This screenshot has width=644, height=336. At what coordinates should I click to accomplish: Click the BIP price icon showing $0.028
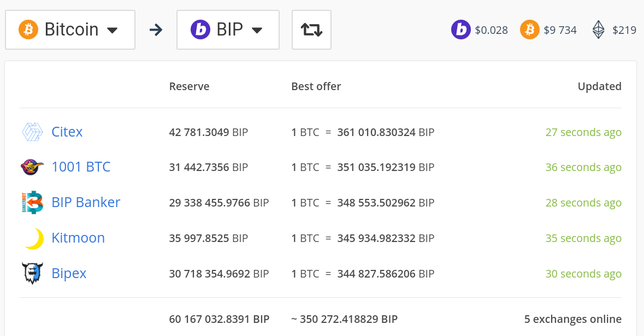461,30
